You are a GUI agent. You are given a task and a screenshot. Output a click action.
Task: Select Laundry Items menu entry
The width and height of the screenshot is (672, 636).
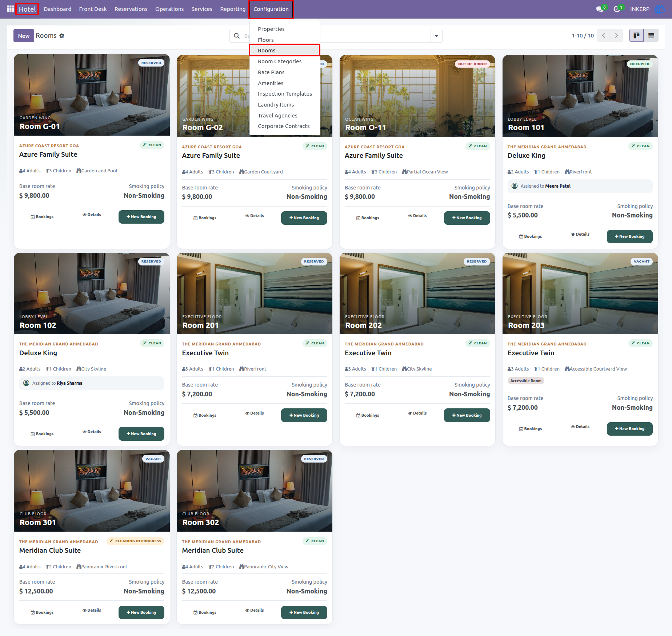pos(285,105)
